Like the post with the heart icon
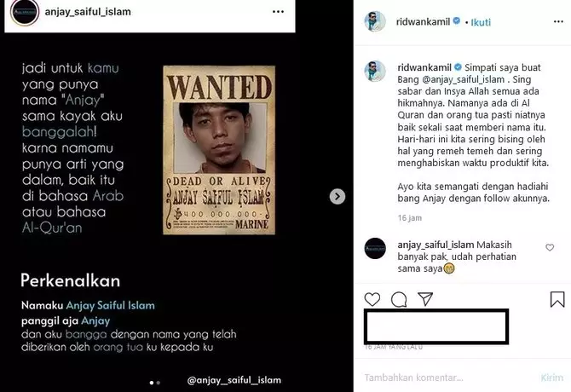This screenshot has width=571, height=392. (372, 299)
